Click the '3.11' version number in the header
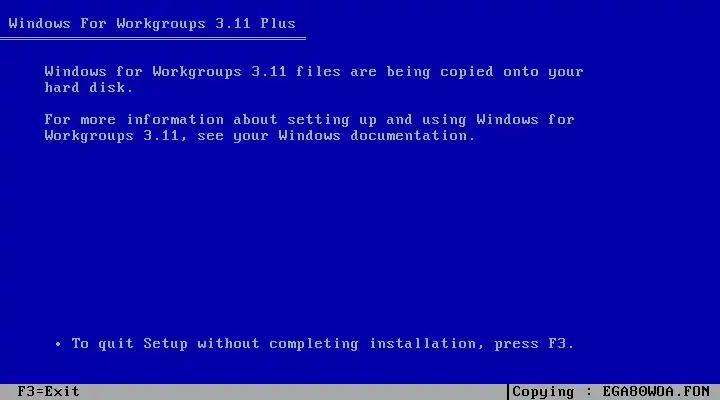The height and width of the screenshot is (400, 720). click(233, 23)
